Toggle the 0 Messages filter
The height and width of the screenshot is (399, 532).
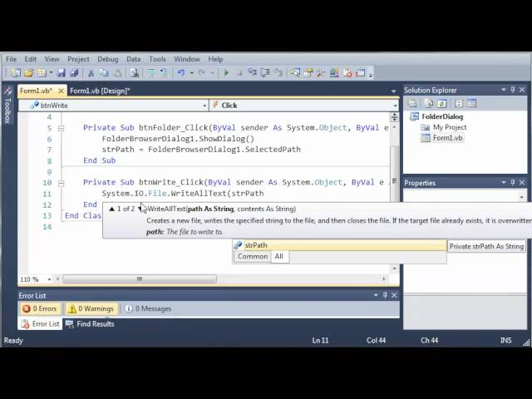click(x=148, y=308)
